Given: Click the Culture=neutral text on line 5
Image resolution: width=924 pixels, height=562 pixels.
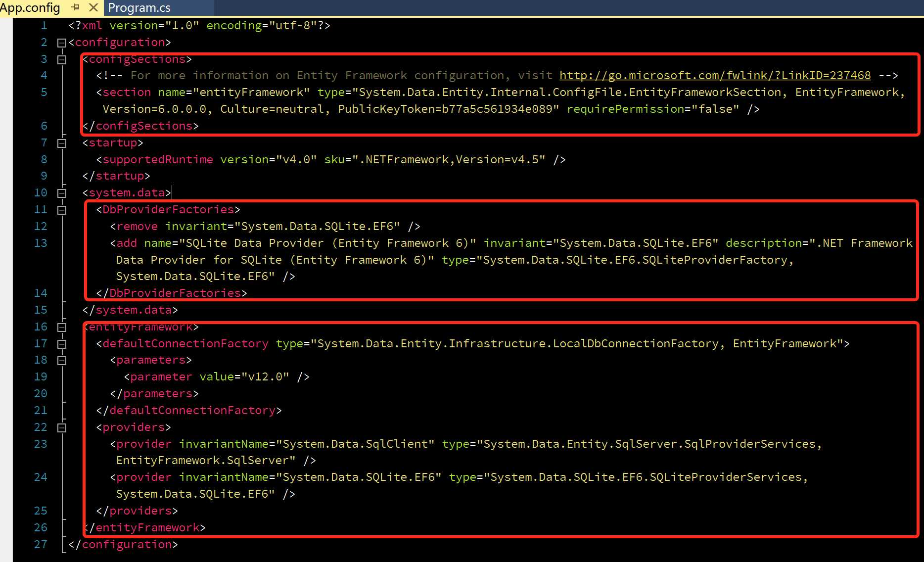Looking at the screenshot, I should point(272,109).
